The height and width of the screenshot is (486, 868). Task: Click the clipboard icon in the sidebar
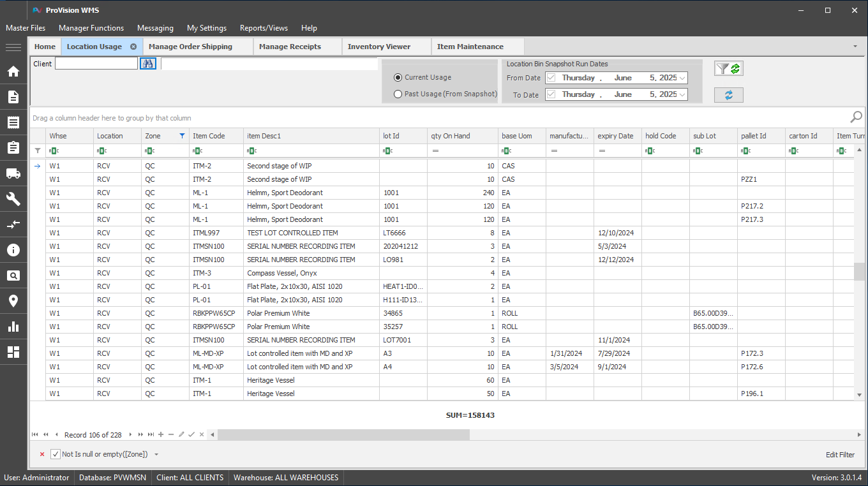coord(13,148)
